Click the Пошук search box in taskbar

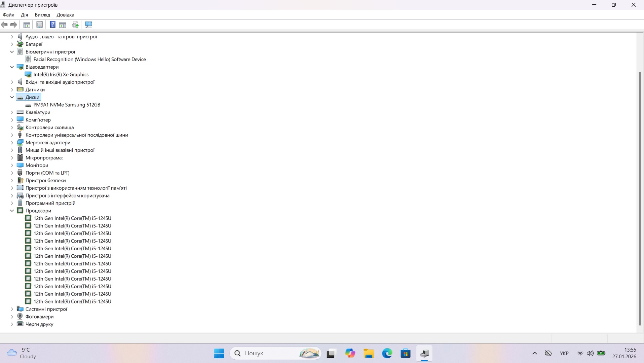click(x=269, y=353)
